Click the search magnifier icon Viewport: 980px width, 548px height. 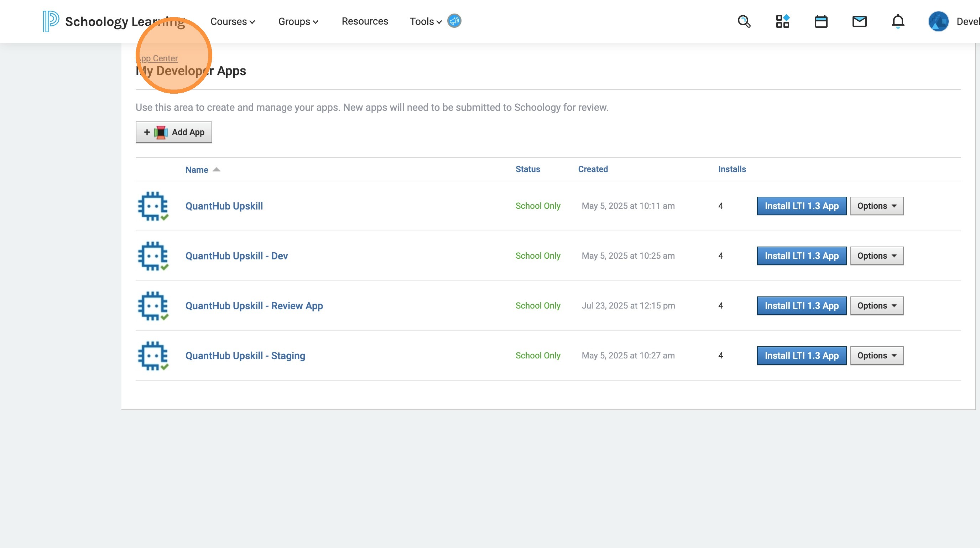point(744,21)
